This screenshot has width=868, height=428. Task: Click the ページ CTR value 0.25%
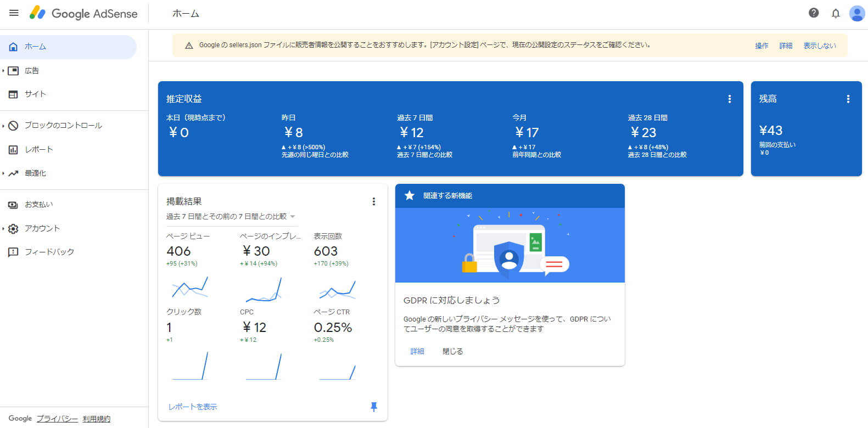click(x=333, y=328)
